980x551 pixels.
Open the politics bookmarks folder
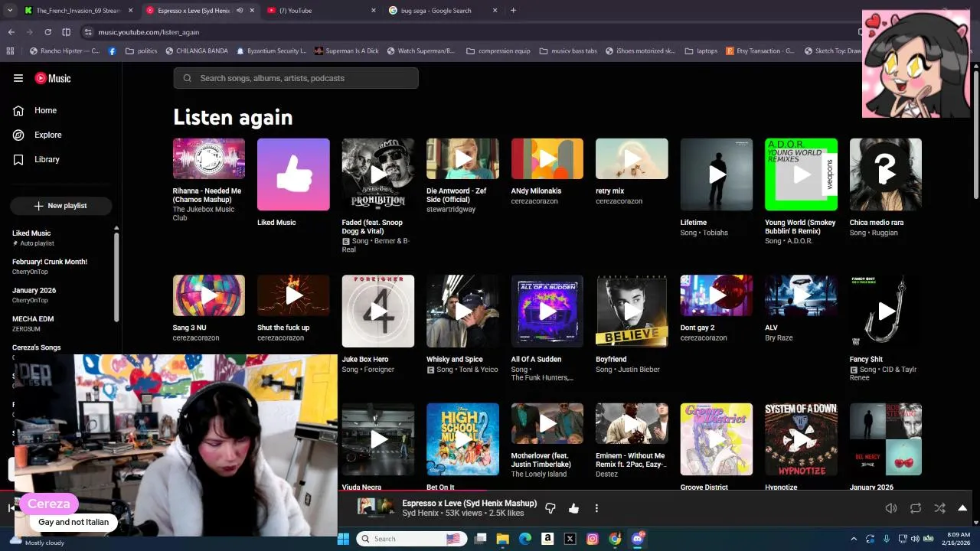(x=141, y=51)
